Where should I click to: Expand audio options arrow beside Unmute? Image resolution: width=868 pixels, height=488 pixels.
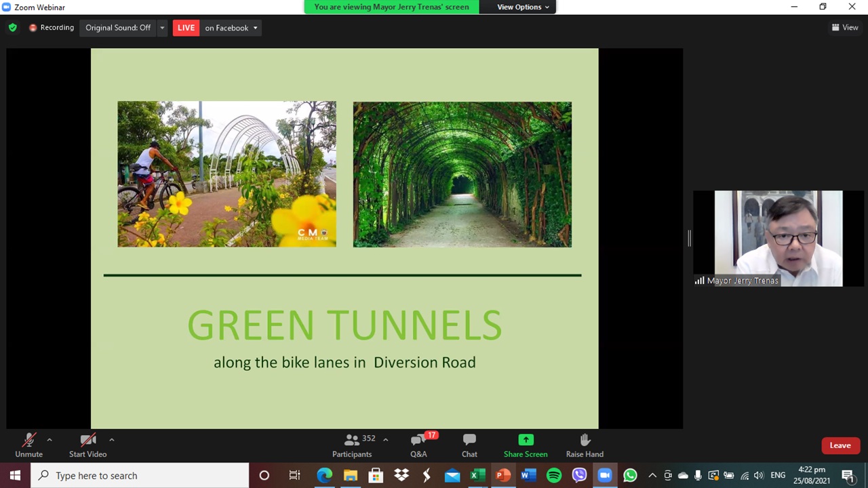click(x=50, y=440)
